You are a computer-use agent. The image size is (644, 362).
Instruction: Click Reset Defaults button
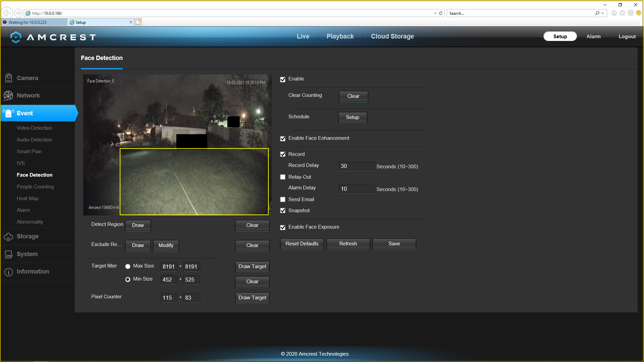click(302, 244)
